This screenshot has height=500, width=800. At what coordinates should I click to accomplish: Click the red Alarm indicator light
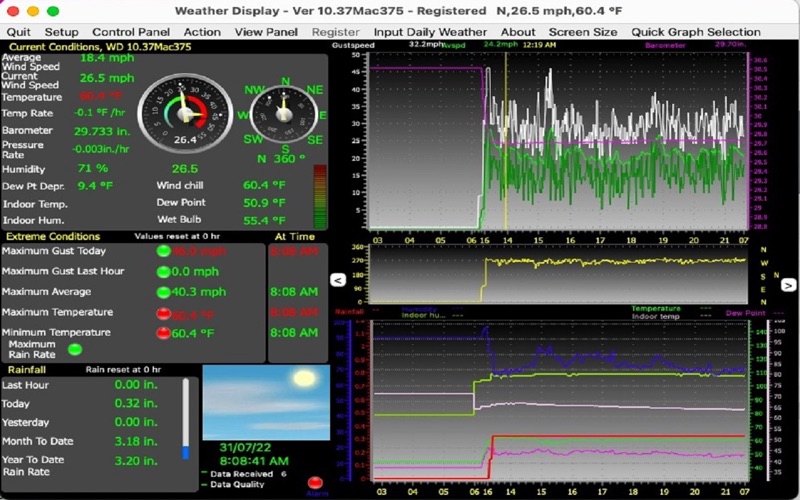(315, 482)
